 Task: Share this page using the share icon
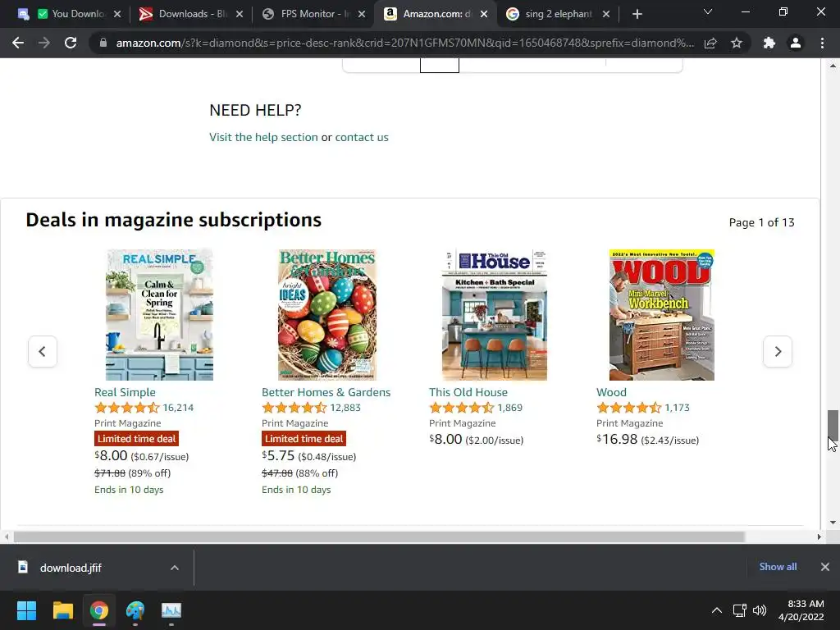point(710,43)
